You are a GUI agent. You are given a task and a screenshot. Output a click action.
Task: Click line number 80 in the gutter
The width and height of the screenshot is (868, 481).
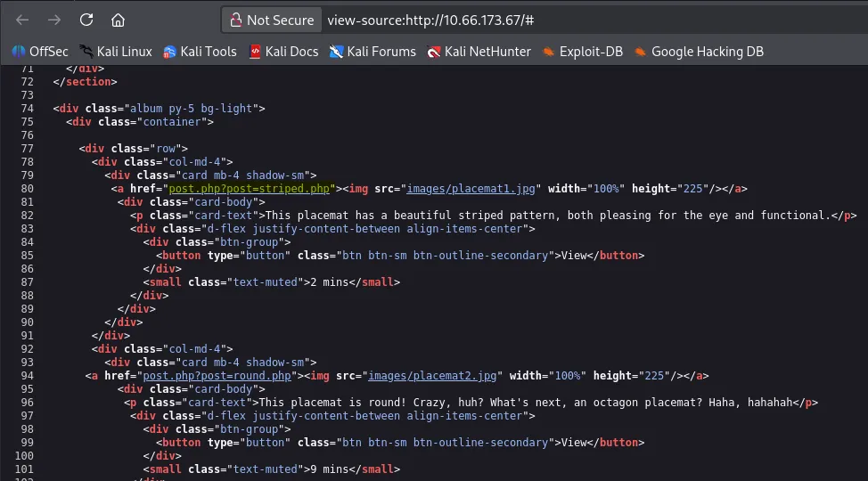click(27, 189)
